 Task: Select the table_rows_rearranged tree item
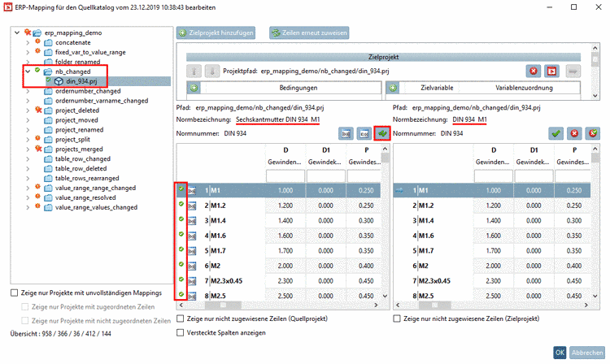click(87, 179)
